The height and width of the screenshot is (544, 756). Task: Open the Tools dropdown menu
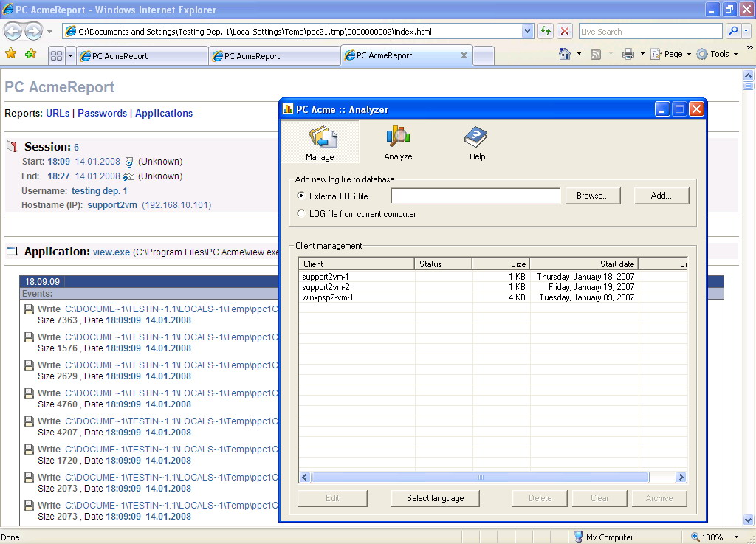point(718,54)
